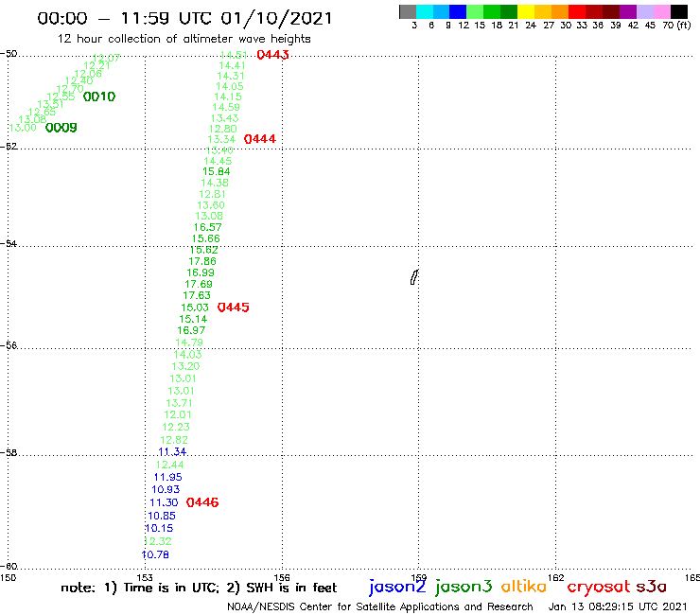Viewport: 700px width, 615px height.
Task: Click the highest wave value 17.86
Action: 202,261
